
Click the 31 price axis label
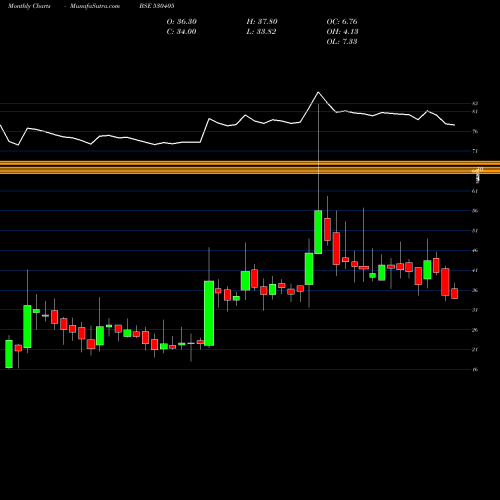[475, 310]
